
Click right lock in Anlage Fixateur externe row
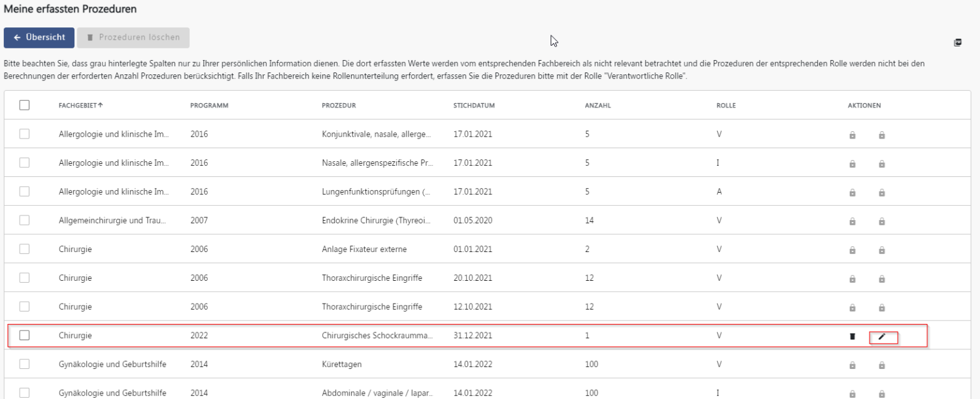pyautogui.click(x=882, y=250)
